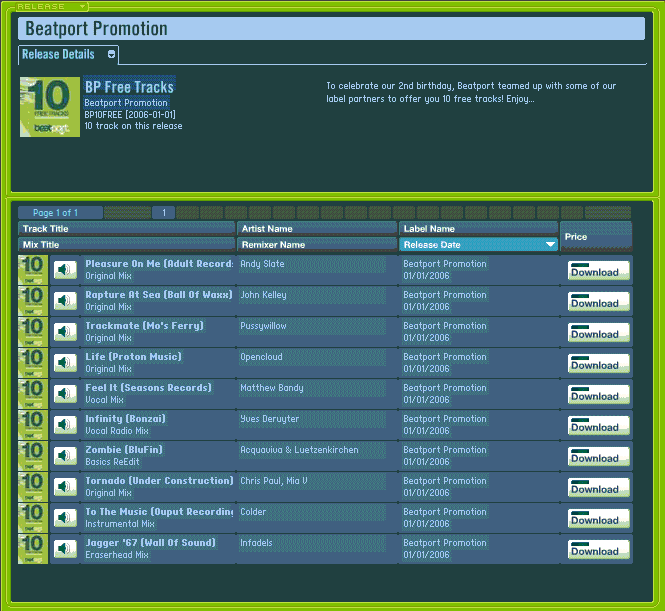665x611 pixels.
Task: Open Zombie (BluFin) track title
Action: 124,449
